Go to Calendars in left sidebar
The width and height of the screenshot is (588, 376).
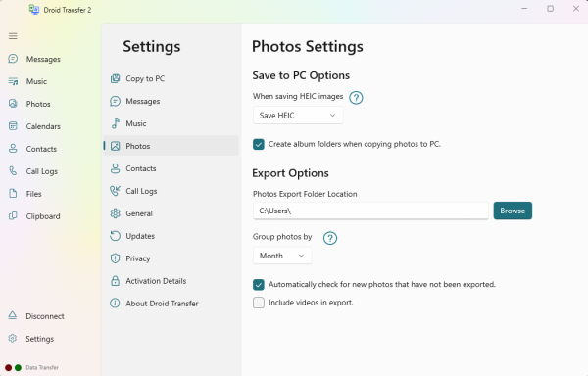click(43, 126)
